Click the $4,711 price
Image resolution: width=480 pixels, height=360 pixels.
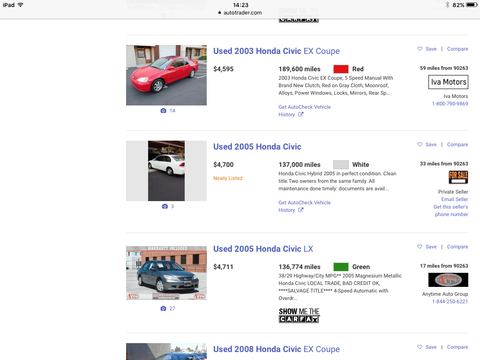(x=223, y=267)
